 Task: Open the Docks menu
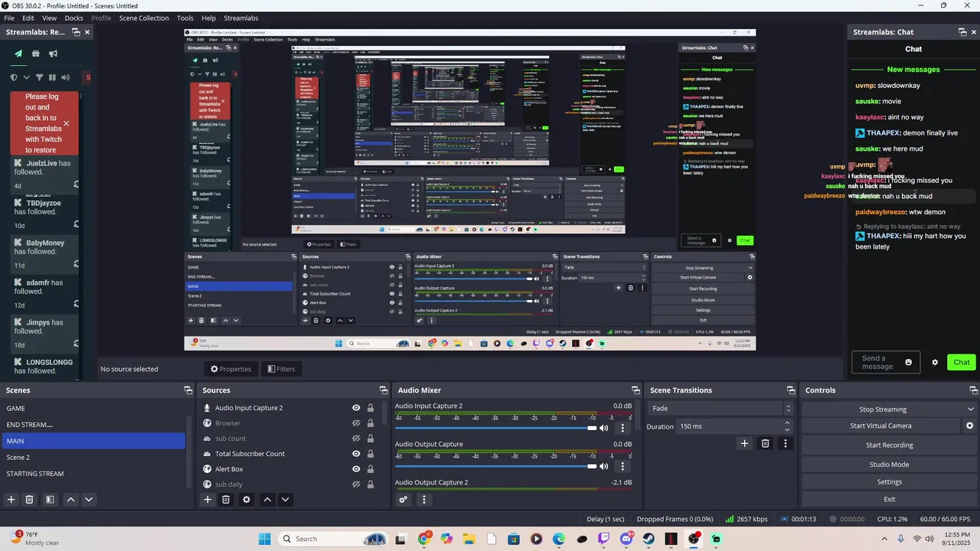pos(73,18)
